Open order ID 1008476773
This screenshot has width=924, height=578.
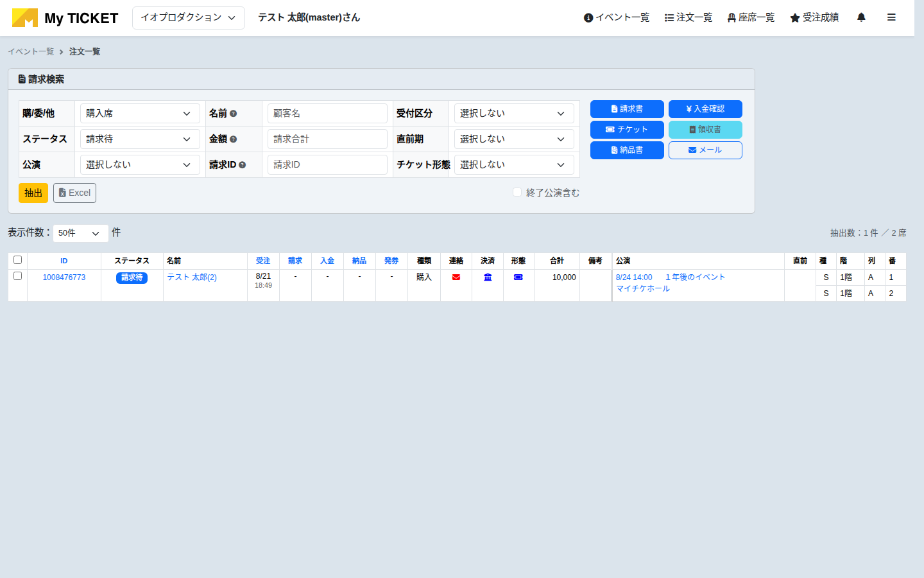tap(64, 277)
